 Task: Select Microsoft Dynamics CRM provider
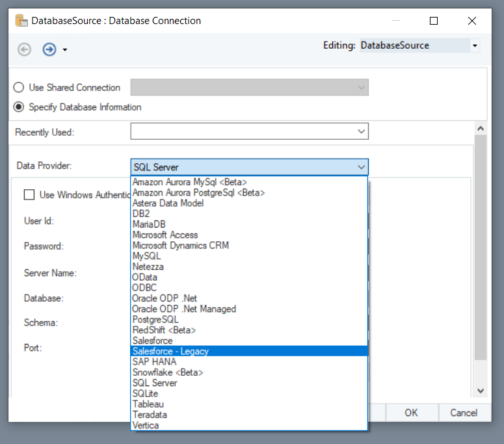(181, 246)
